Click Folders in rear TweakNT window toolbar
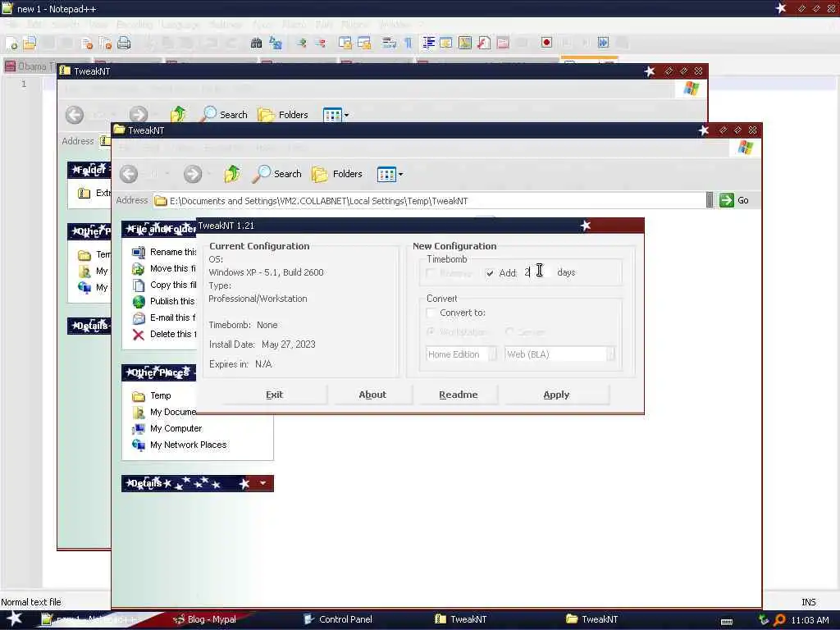Screen dimensions: 840x630 (283, 114)
